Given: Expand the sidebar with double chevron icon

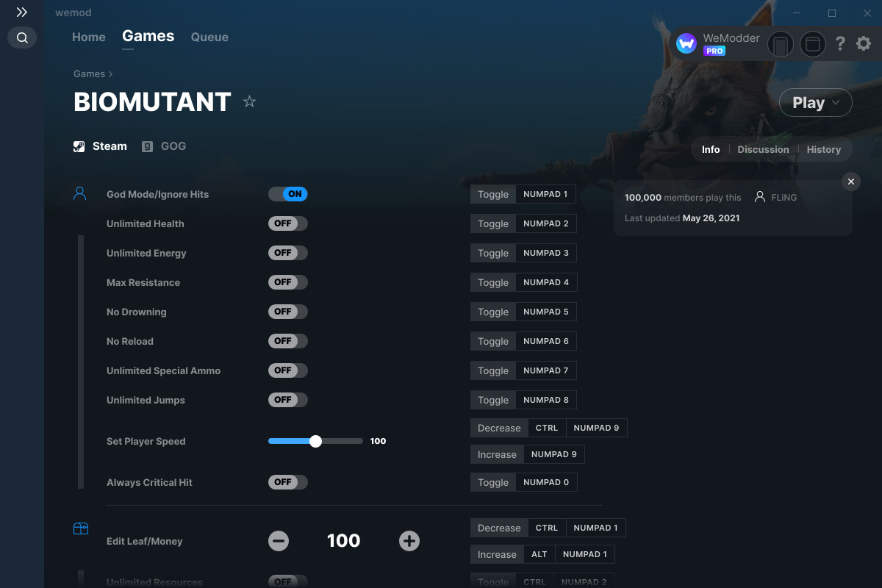Looking at the screenshot, I should click(22, 12).
